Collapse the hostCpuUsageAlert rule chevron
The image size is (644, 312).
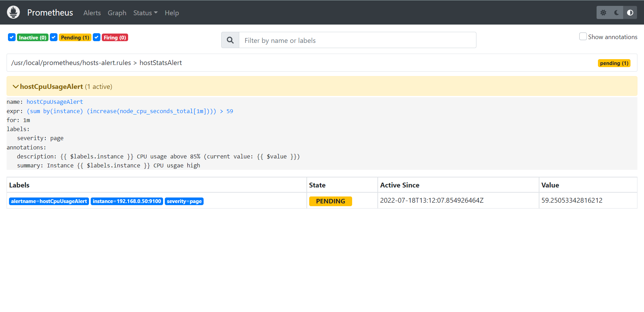click(x=16, y=86)
